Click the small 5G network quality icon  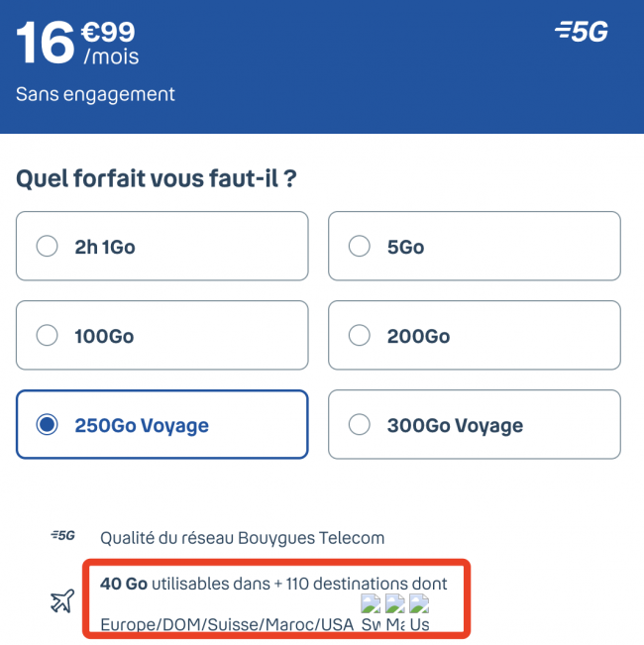click(x=62, y=536)
